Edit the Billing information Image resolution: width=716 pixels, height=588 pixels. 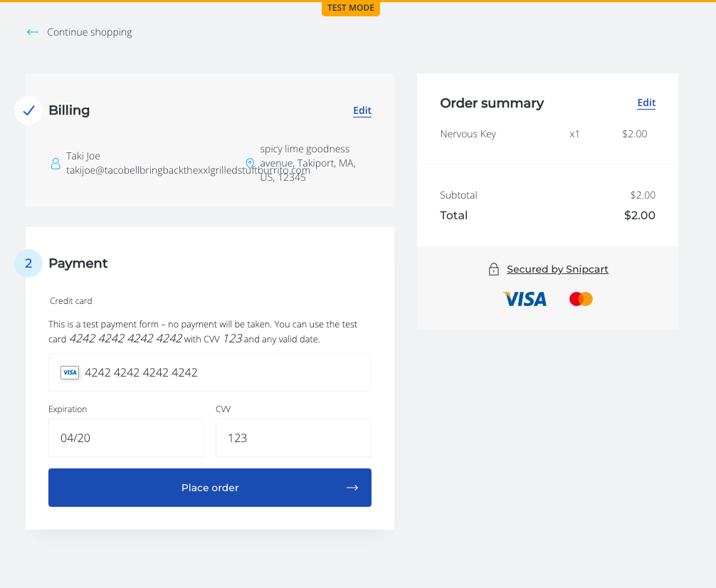362,110
